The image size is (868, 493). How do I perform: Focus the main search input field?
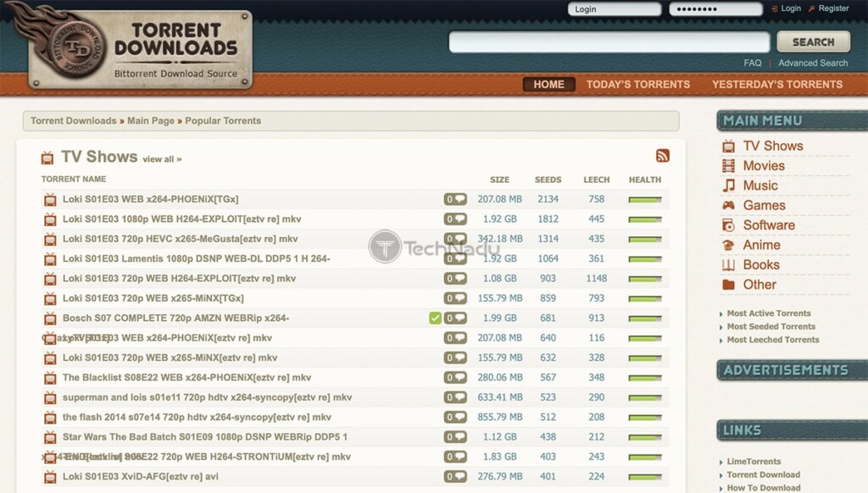[x=609, y=42]
